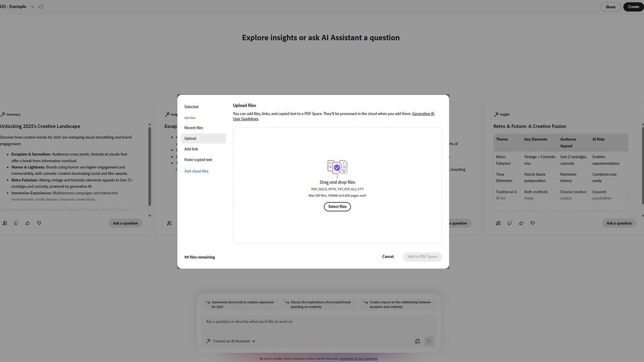This screenshot has height=362, width=644.
Task: Click the cloud sync icon in header
Action: pos(41,7)
